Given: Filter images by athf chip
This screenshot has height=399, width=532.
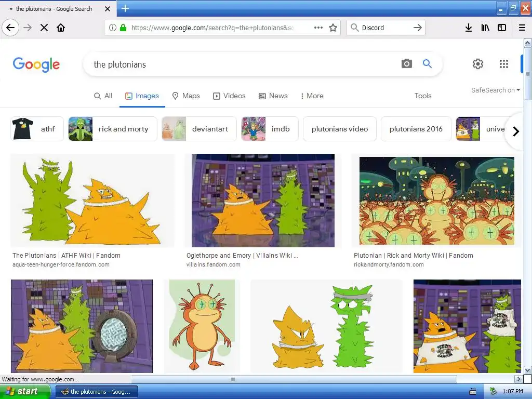Looking at the screenshot, I should point(37,129).
